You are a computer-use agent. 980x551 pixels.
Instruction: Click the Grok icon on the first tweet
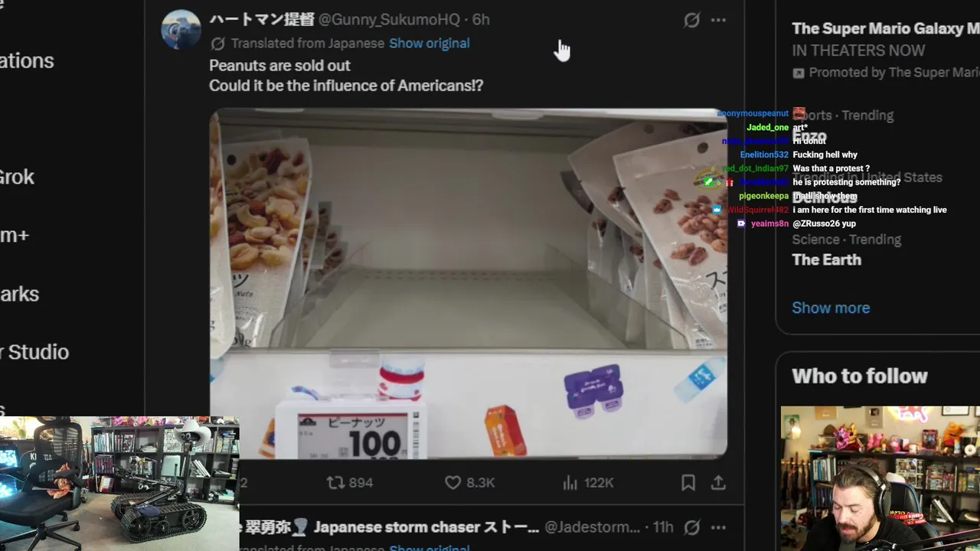(x=691, y=20)
